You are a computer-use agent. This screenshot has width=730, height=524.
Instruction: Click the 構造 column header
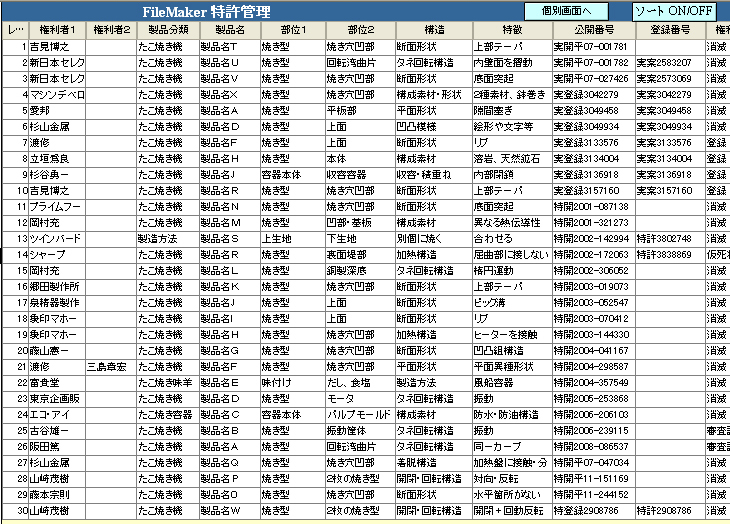click(434, 30)
